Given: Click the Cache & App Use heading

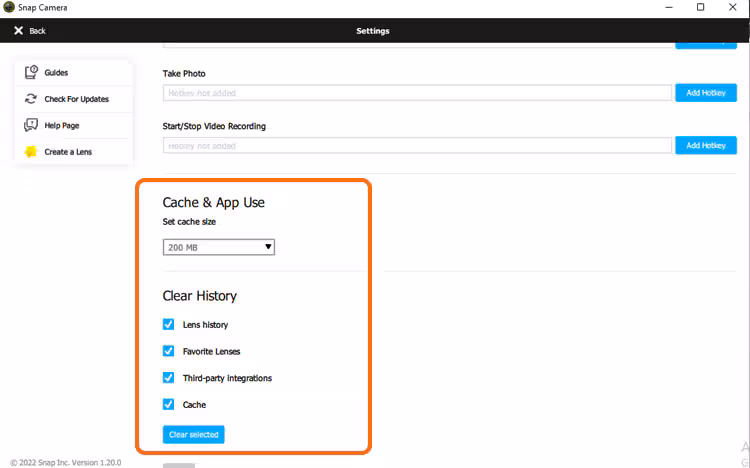Looking at the screenshot, I should [213, 202].
